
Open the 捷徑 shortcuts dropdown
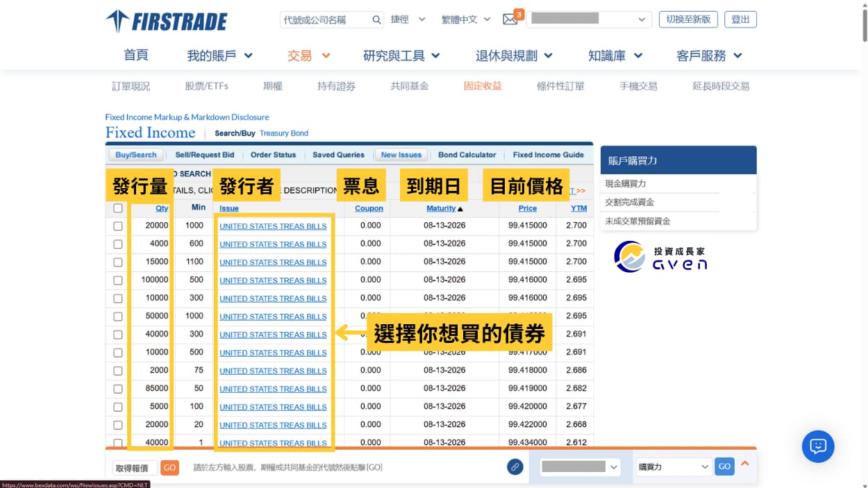408,19
